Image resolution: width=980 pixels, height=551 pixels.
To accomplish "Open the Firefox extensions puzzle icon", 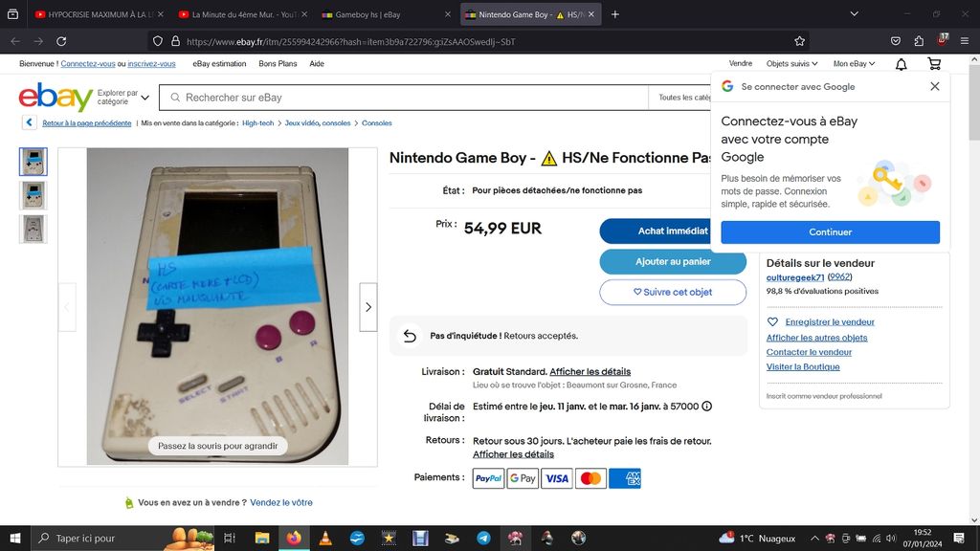I will coord(919,41).
